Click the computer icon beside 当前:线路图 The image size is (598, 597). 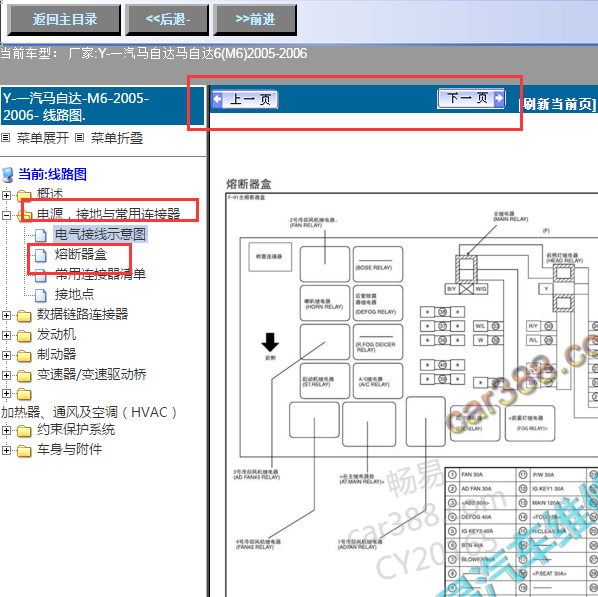8,175
